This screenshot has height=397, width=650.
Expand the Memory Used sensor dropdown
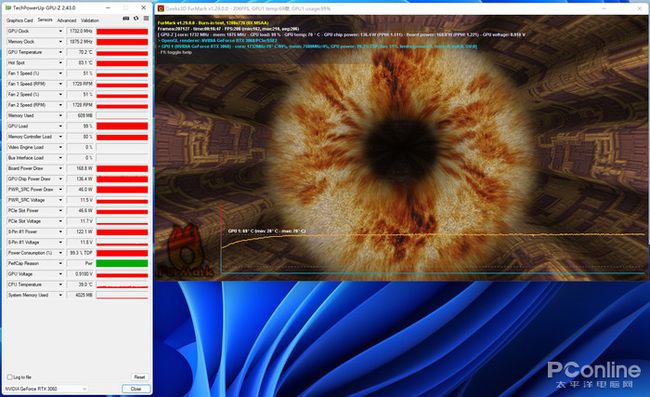pos(61,116)
